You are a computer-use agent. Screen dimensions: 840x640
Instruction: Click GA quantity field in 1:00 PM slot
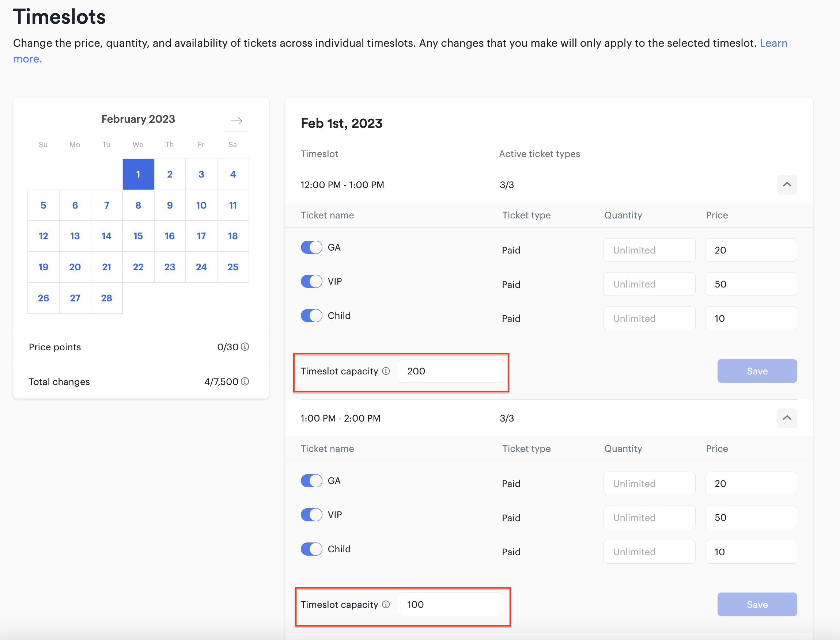click(649, 483)
